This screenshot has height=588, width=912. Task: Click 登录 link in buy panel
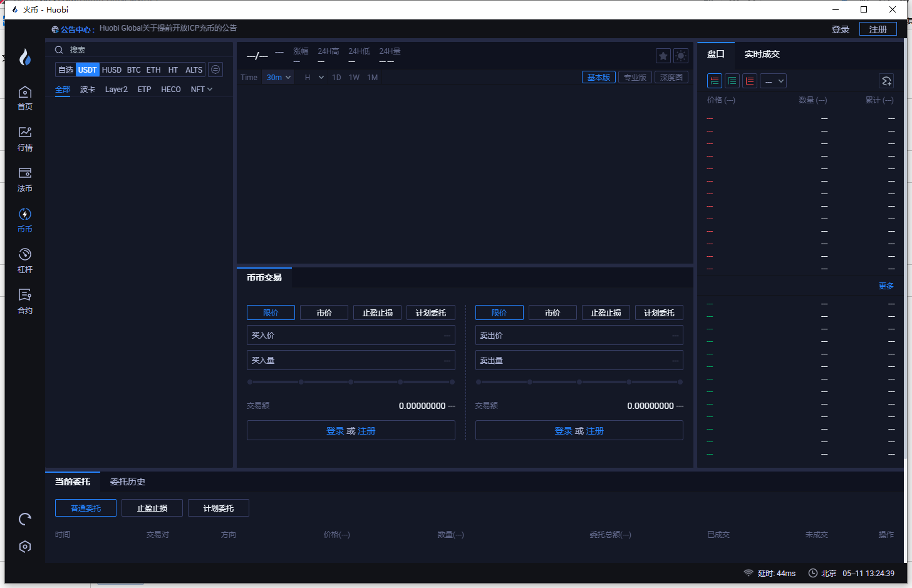(x=335, y=431)
